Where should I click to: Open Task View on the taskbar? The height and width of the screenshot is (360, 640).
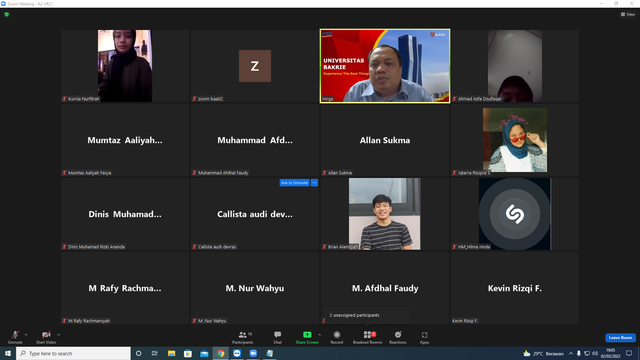coord(155,353)
